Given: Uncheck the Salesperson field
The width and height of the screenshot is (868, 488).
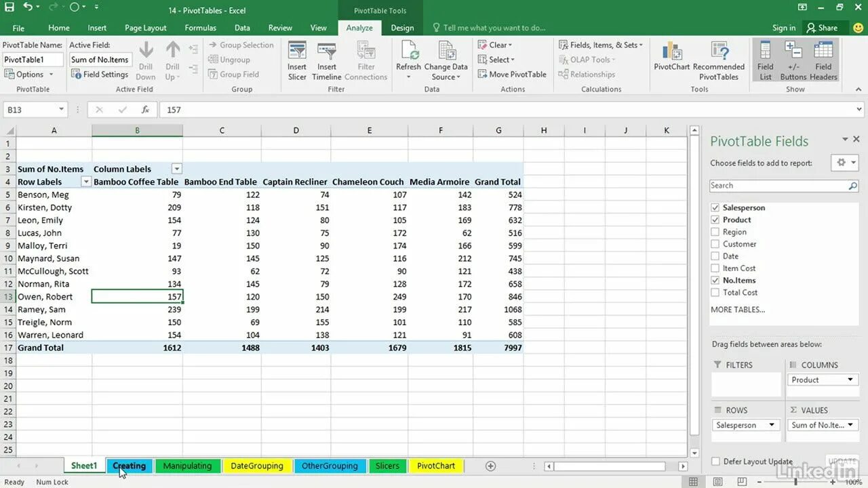Looking at the screenshot, I should (x=715, y=207).
